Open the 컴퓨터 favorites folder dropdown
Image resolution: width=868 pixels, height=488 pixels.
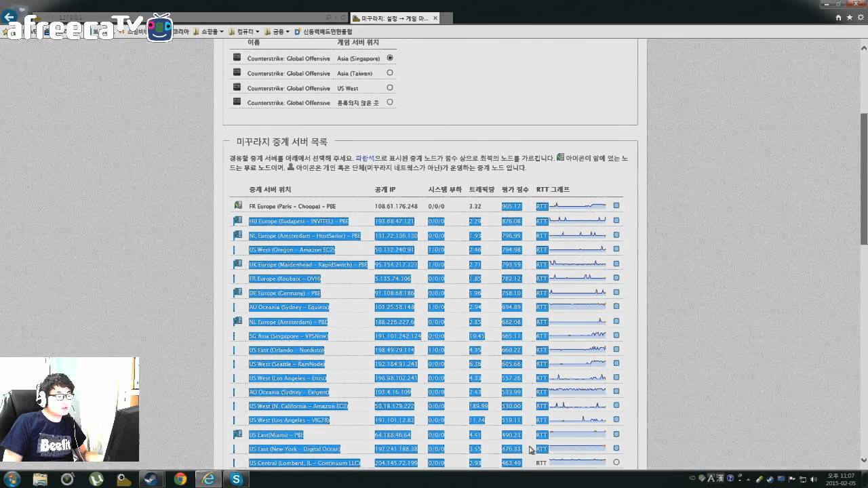pyautogui.click(x=244, y=32)
